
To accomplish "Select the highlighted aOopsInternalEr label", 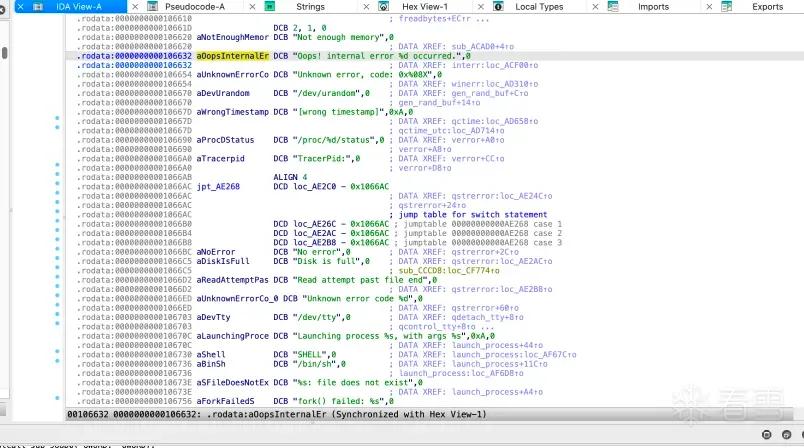I will coord(233,56).
